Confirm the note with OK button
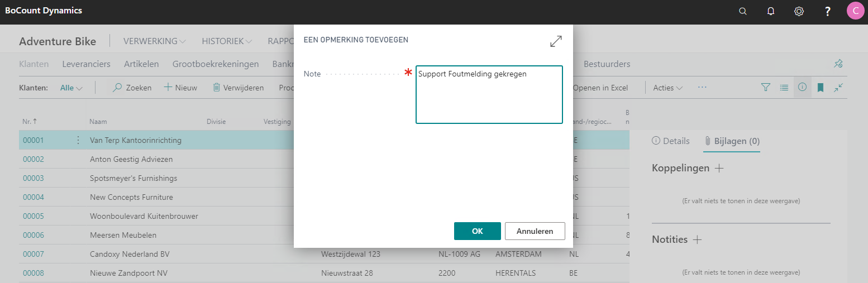868x283 pixels. point(477,231)
